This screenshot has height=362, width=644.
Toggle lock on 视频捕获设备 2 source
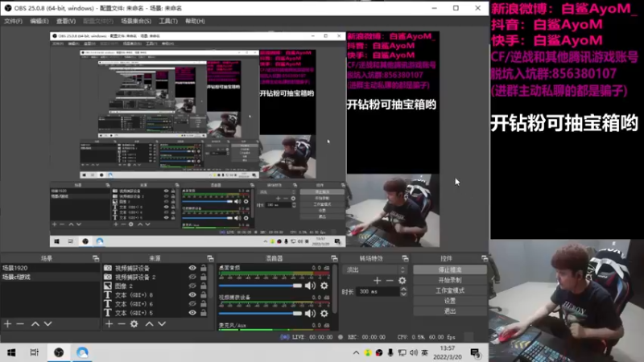click(x=204, y=277)
